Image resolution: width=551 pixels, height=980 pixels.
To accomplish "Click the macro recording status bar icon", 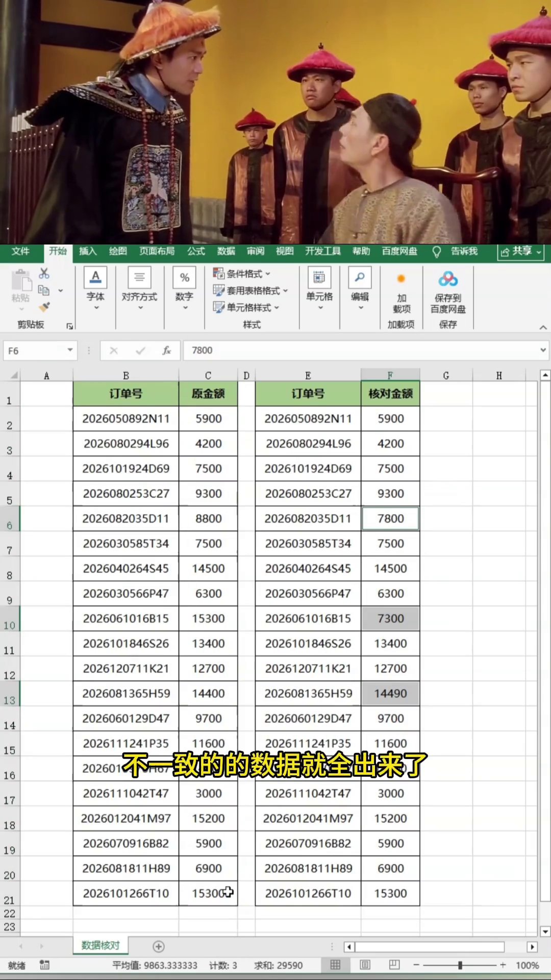I will click(x=44, y=965).
